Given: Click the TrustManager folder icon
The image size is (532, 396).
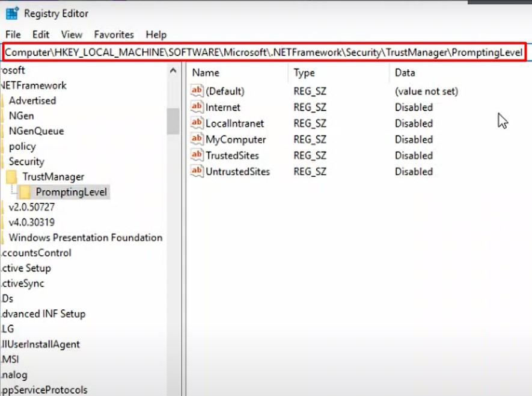Looking at the screenshot, I should pyautogui.click(x=11, y=177).
